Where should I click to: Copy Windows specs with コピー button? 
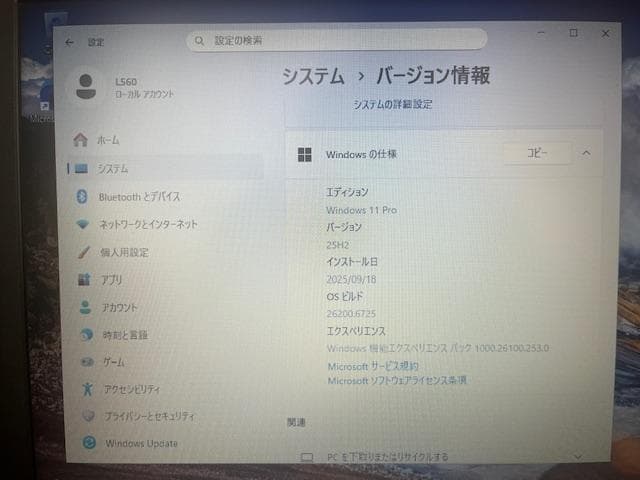[537, 153]
